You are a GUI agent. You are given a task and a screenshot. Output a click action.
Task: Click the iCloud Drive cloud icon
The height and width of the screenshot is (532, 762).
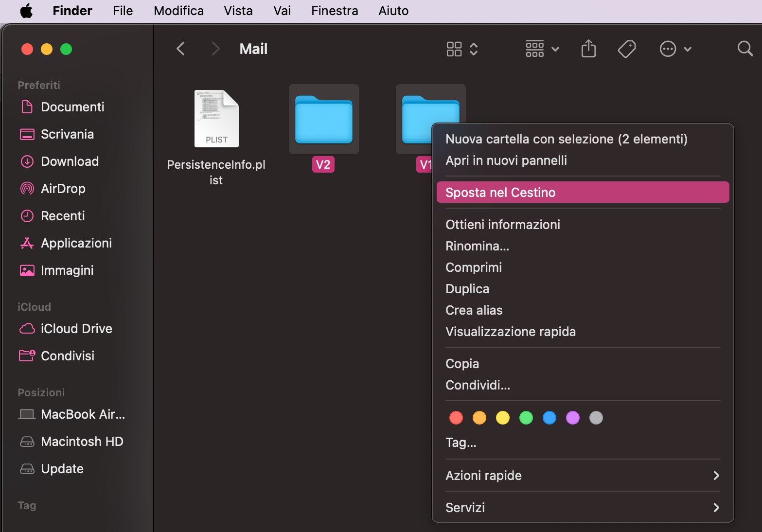tap(27, 329)
